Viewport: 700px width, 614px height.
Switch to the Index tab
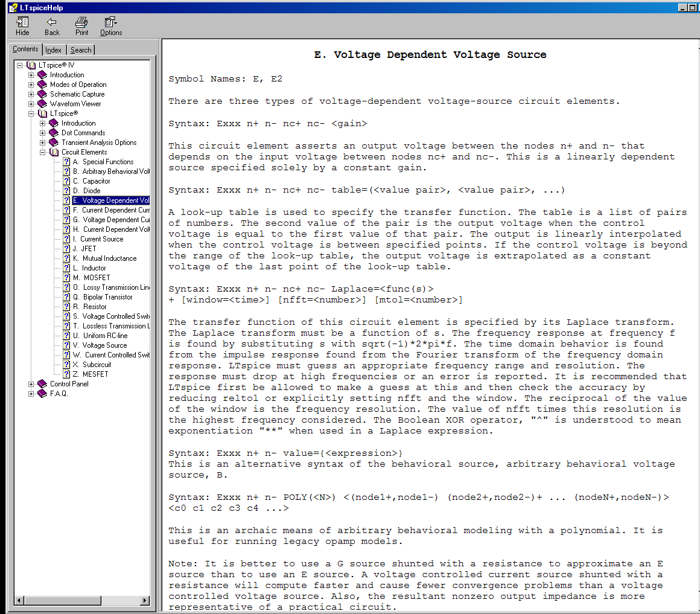54,50
